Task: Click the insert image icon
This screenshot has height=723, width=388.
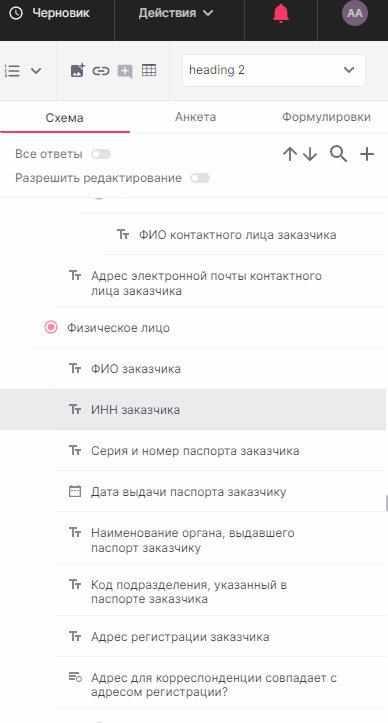Action: click(x=78, y=71)
